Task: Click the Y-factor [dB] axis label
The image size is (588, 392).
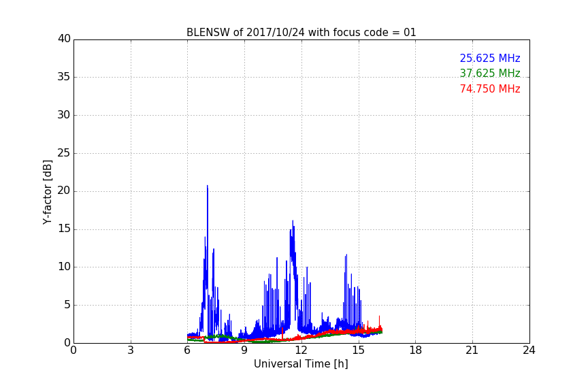Action: (x=47, y=192)
